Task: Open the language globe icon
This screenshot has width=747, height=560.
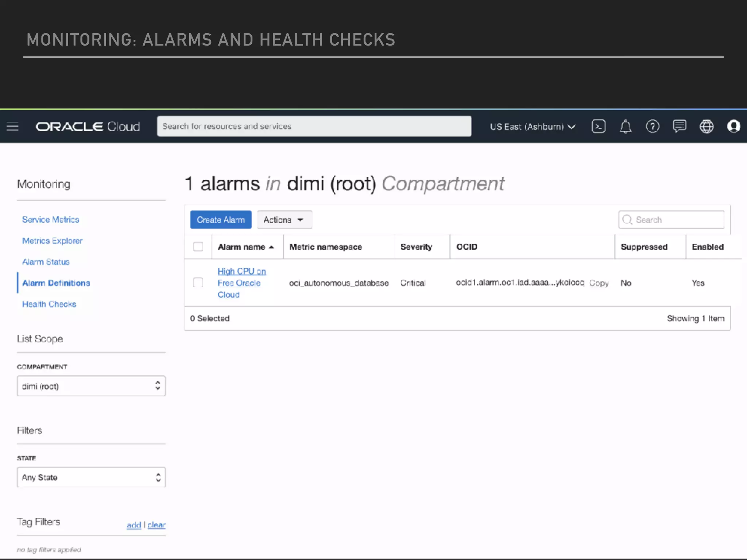Action: pyautogui.click(x=707, y=127)
